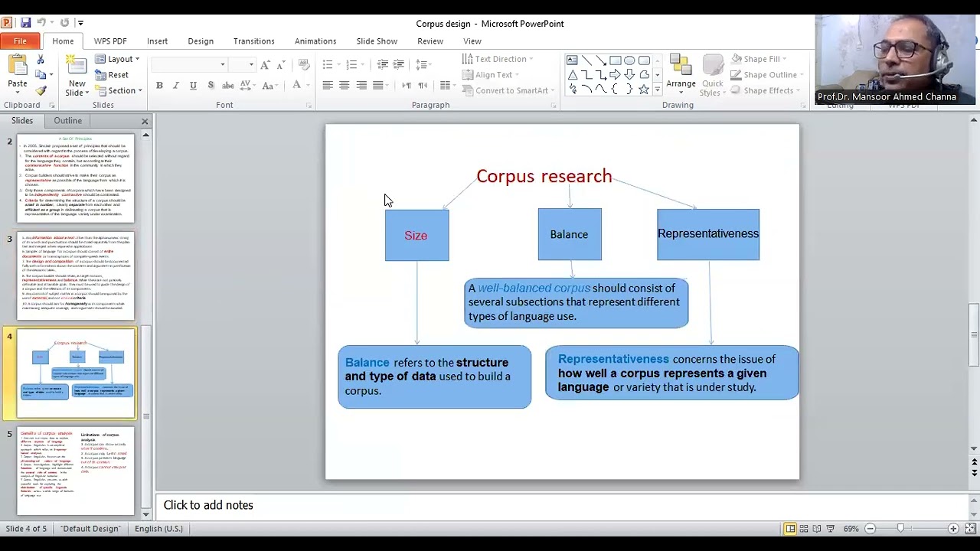Toggle Text Shadow formatting
980x551 pixels.
(211, 86)
